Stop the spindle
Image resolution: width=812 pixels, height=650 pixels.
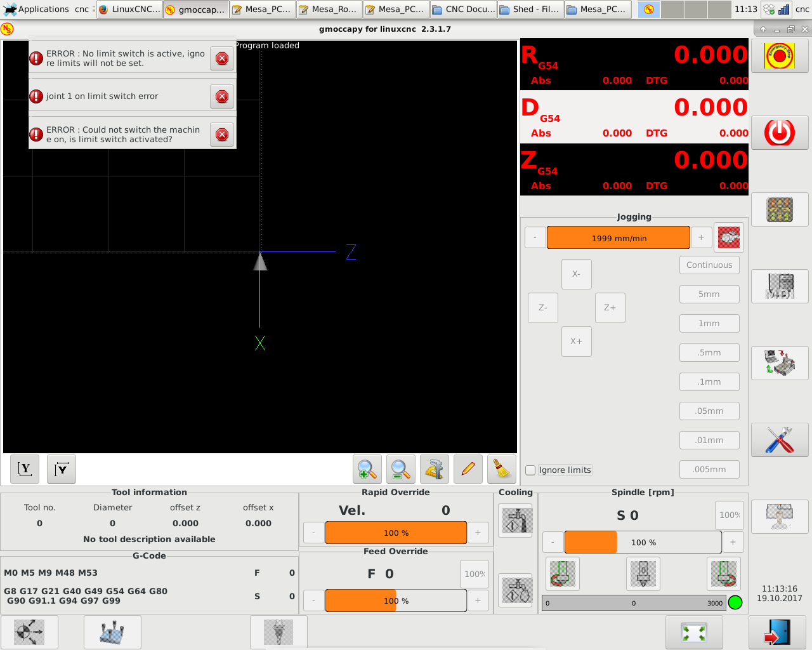[643, 574]
